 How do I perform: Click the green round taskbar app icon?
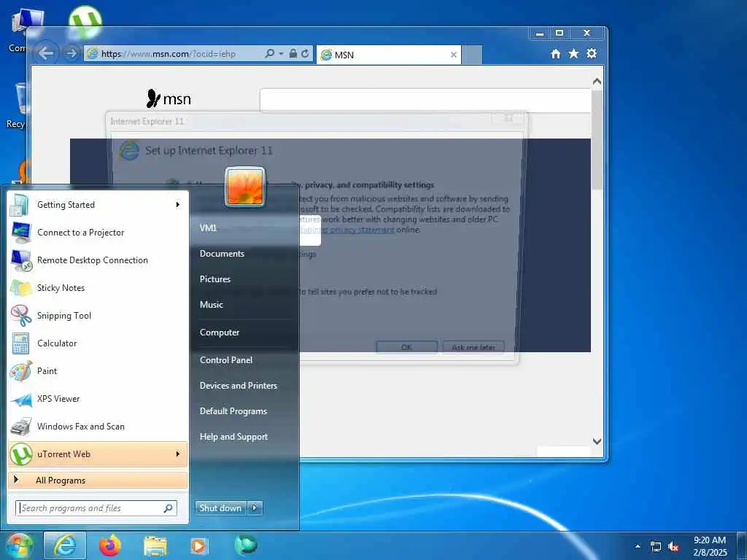(246, 545)
